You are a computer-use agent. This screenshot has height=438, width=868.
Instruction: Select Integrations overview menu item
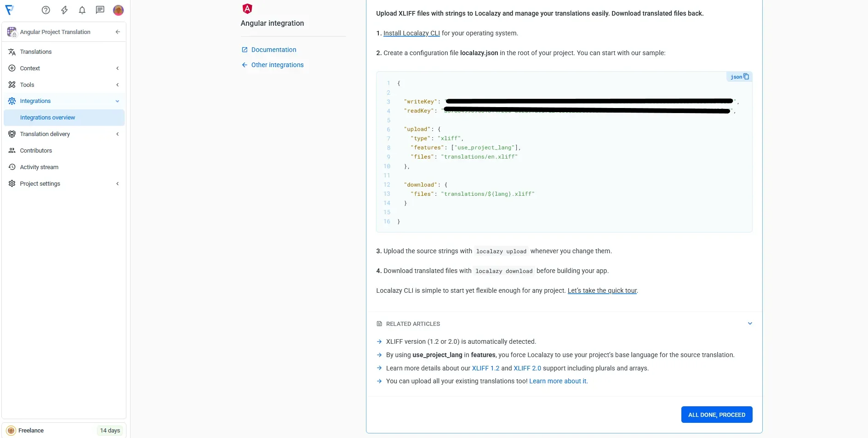pyautogui.click(x=47, y=118)
